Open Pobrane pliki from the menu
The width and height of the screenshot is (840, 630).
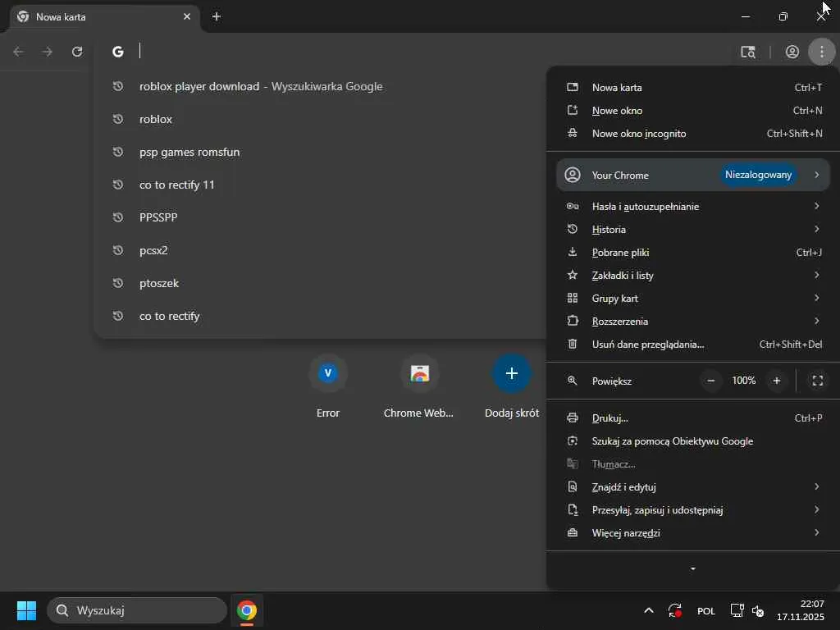620,253
